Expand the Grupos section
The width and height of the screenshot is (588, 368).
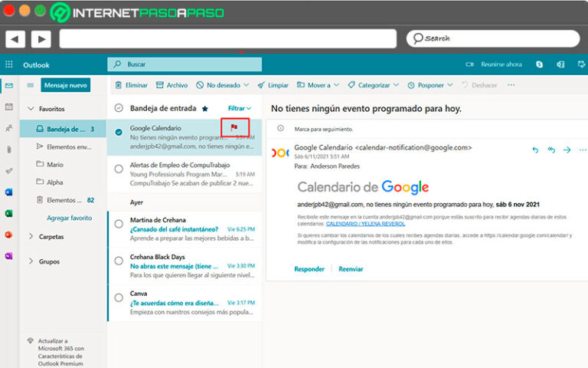pyautogui.click(x=31, y=261)
